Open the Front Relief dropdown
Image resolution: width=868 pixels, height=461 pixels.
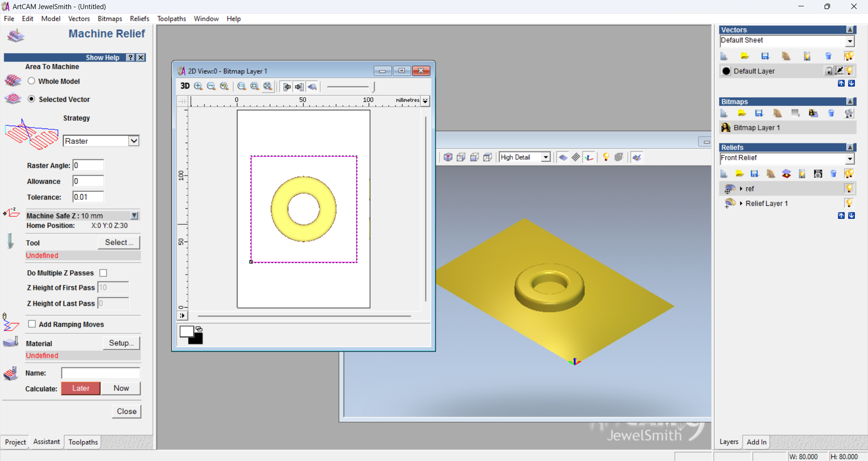tap(850, 159)
